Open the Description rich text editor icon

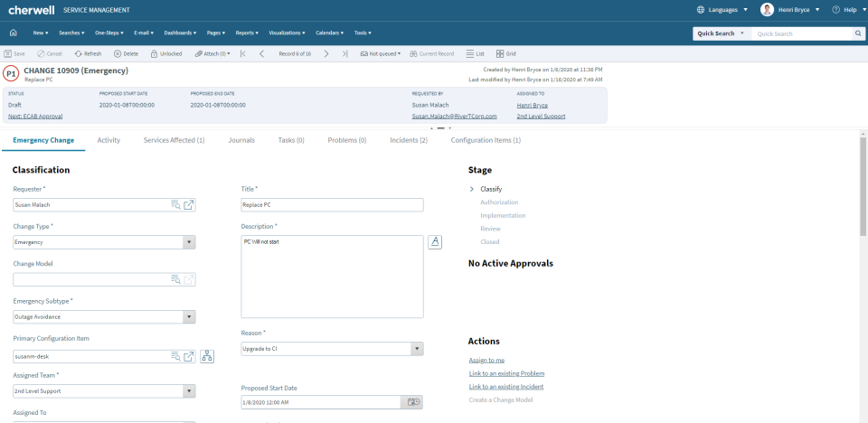click(435, 242)
